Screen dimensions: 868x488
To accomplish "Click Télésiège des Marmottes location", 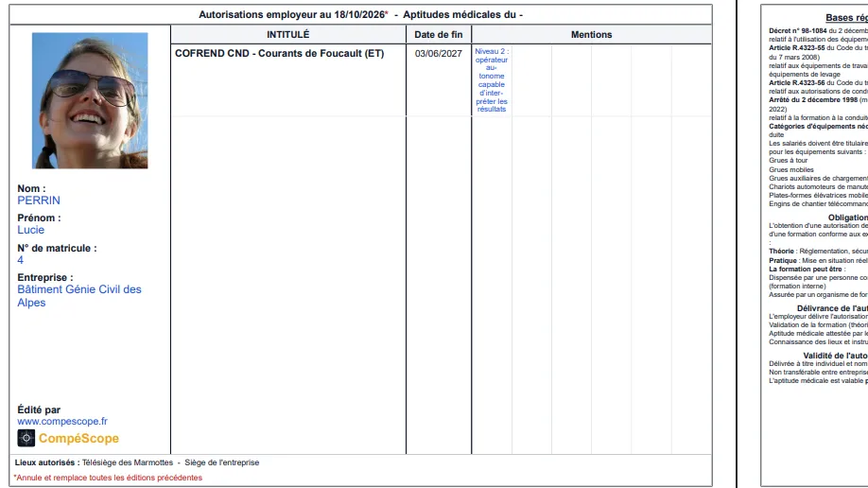I will [x=128, y=462].
